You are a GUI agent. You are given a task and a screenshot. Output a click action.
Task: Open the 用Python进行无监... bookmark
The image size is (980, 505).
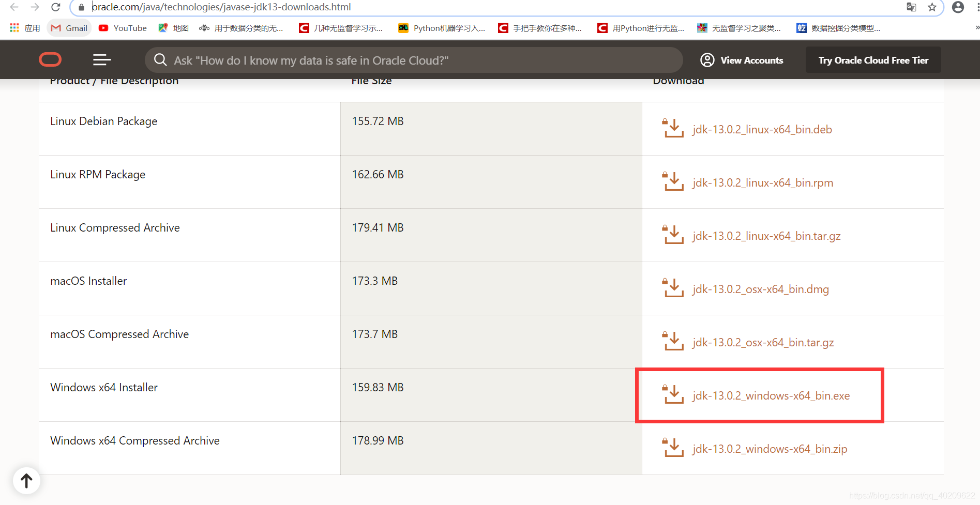click(x=641, y=28)
